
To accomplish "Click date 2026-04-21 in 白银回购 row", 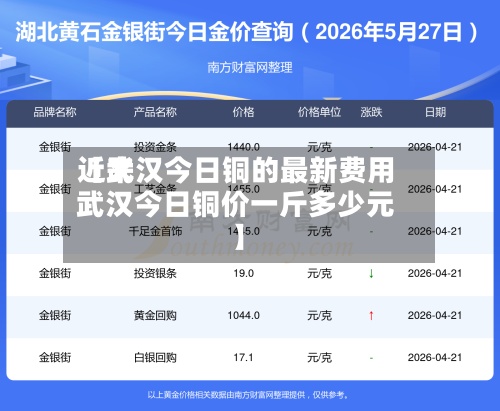I will point(435,358).
